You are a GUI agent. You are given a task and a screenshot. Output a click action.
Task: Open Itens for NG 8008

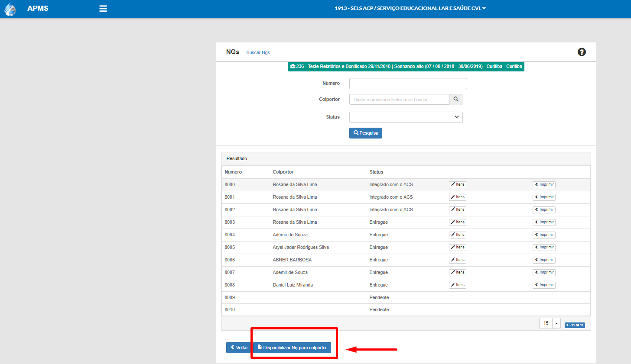tap(458, 285)
